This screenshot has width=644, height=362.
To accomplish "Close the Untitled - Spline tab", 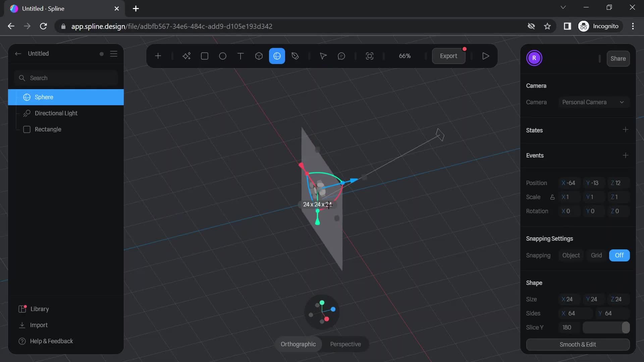I will click(117, 9).
